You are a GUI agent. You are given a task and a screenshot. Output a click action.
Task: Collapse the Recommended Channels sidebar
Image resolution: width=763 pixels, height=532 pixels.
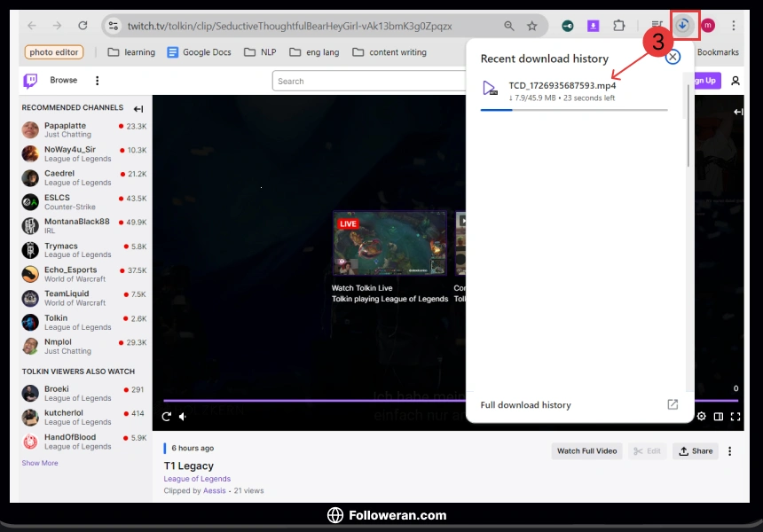tap(138, 109)
